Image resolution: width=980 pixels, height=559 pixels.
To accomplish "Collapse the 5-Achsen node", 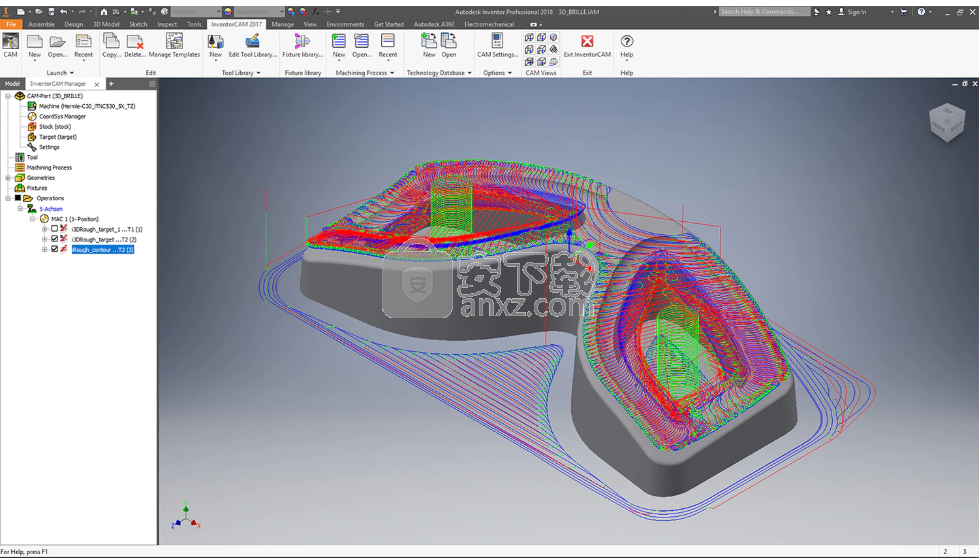I will tap(20, 208).
